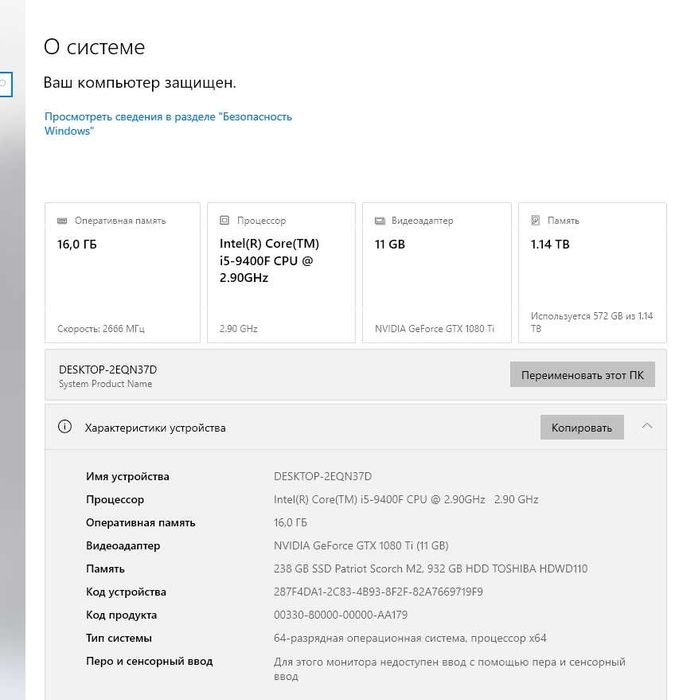Click the processor icon on the CPU card
This screenshot has height=700, width=679.
(x=225, y=220)
